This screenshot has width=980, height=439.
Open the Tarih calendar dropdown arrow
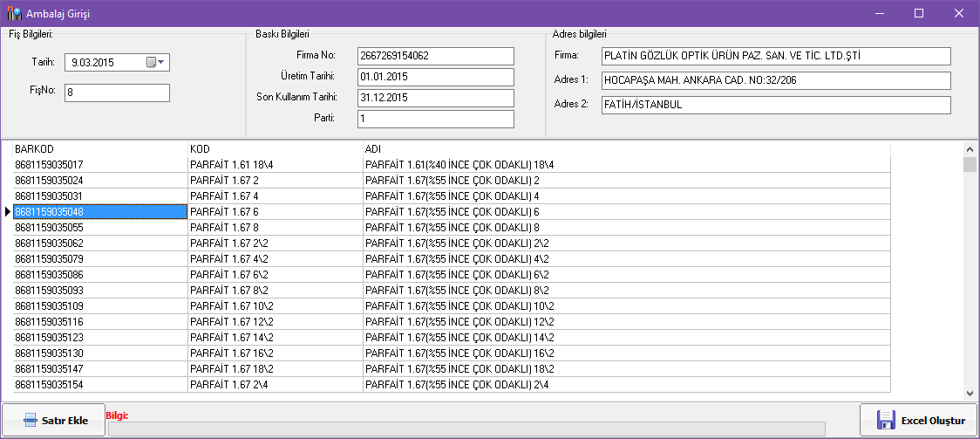coord(160,62)
